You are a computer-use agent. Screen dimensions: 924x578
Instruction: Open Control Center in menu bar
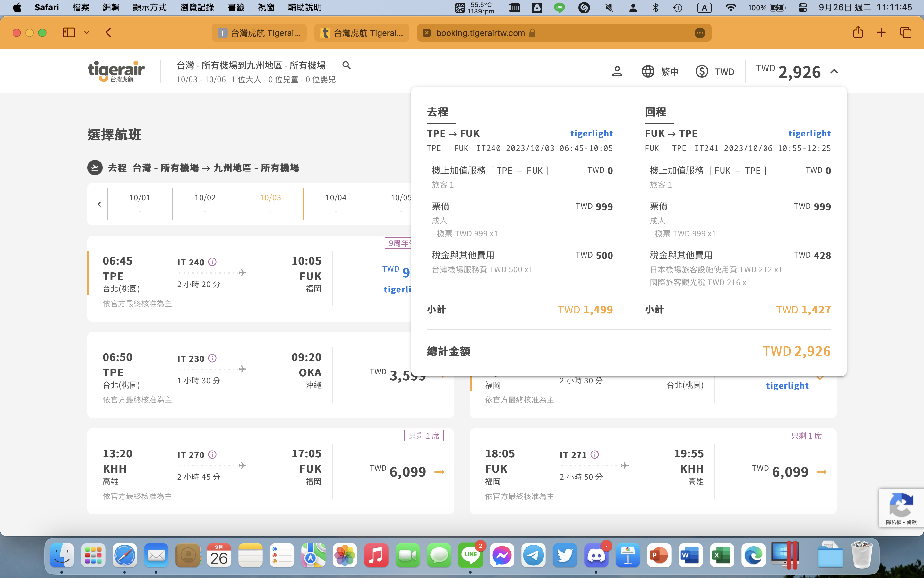[x=803, y=8]
